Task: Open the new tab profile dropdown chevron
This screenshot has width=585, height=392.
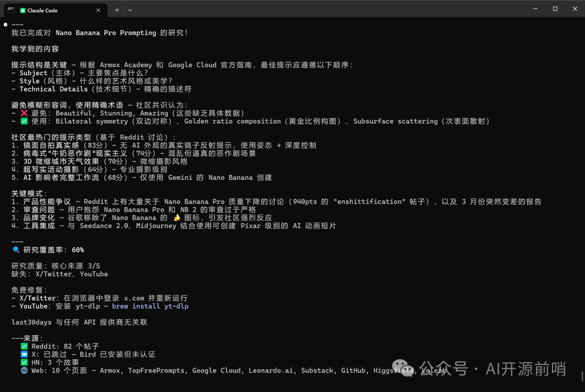Action: point(130,10)
